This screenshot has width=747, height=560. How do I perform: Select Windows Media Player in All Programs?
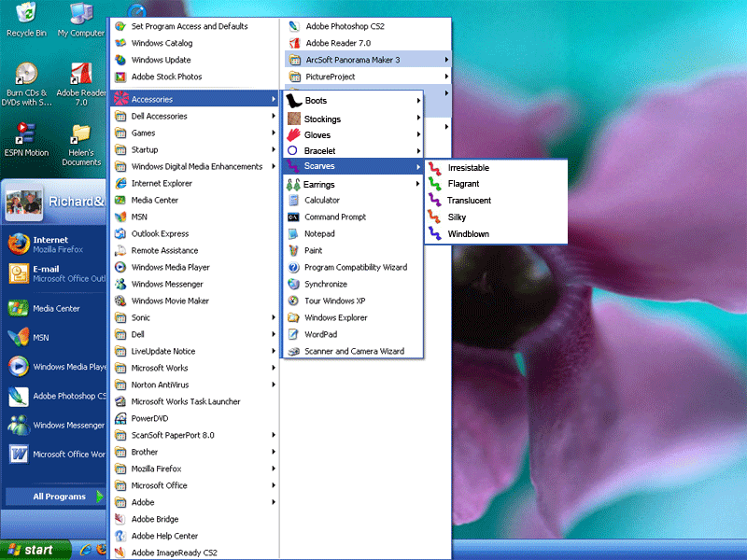point(194,267)
